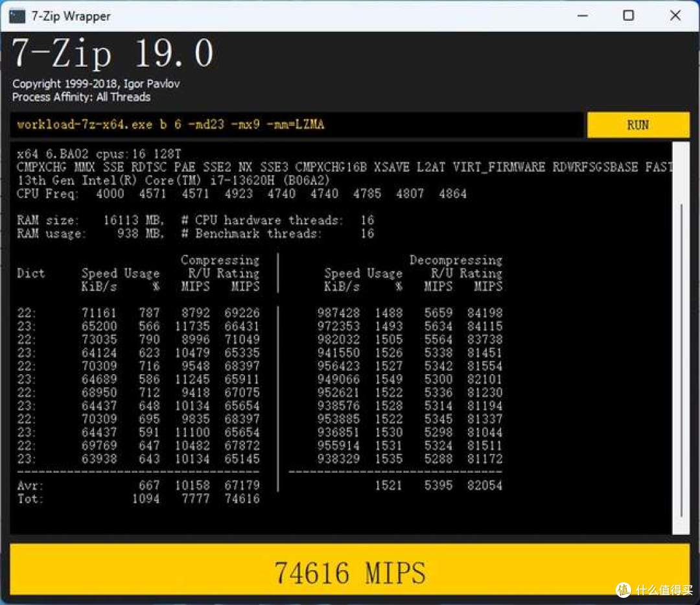
Task: Click the yellow RUN button
Action: click(638, 125)
